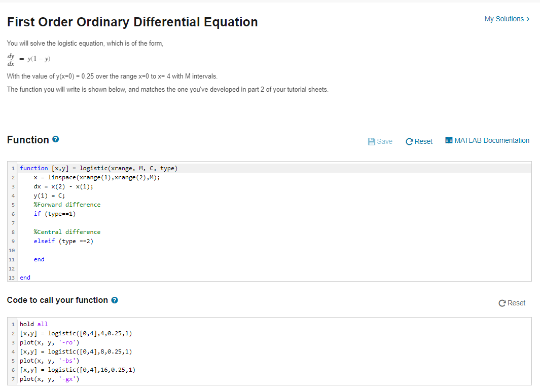
Task: Click the Save disk icon
Action: coord(371,141)
